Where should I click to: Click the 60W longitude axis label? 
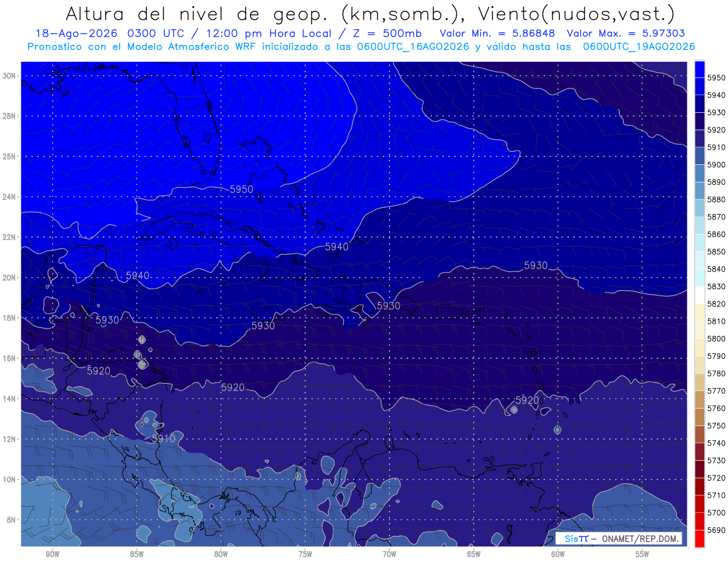pos(558,554)
